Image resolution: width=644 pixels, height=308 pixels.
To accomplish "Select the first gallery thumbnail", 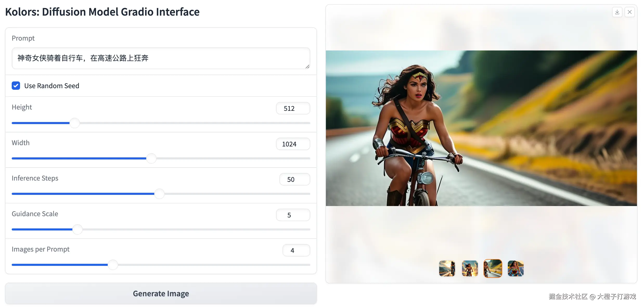I will (x=447, y=268).
